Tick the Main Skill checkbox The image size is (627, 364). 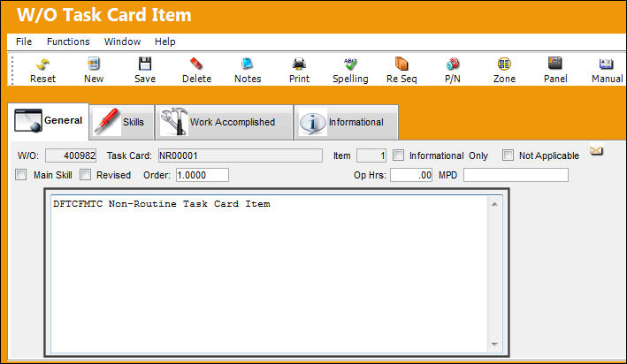pyautogui.click(x=21, y=175)
